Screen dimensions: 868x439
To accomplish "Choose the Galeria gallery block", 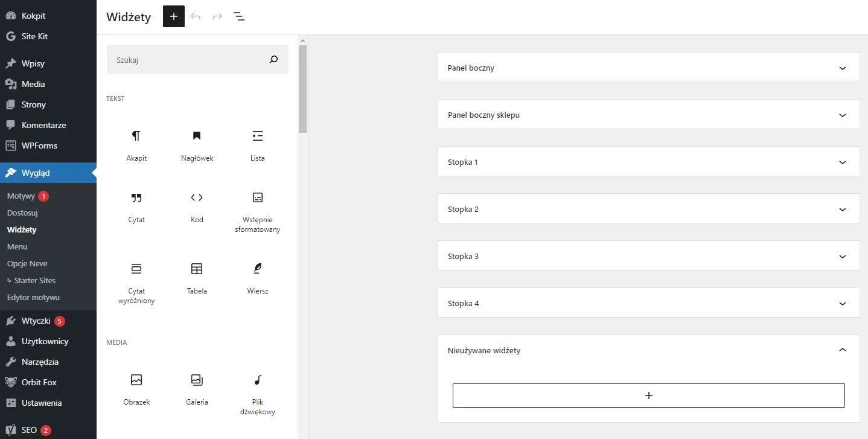I will [197, 380].
